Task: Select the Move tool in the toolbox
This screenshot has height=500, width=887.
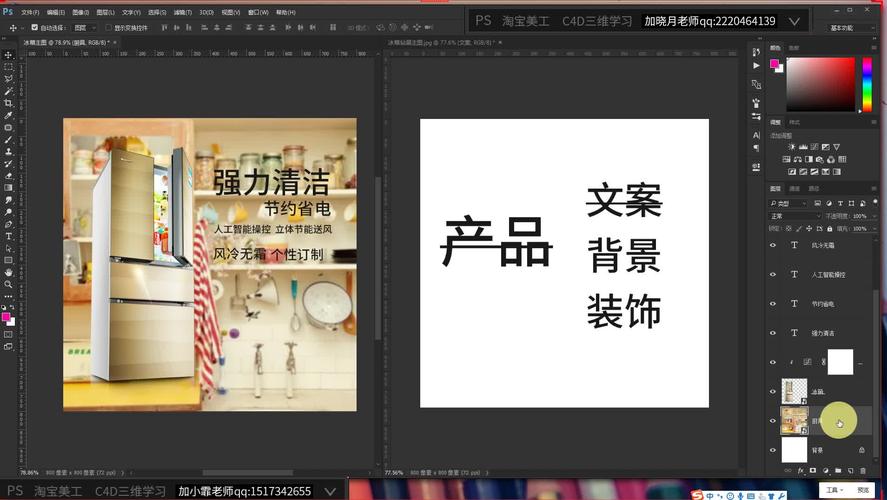Action: [8, 55]
